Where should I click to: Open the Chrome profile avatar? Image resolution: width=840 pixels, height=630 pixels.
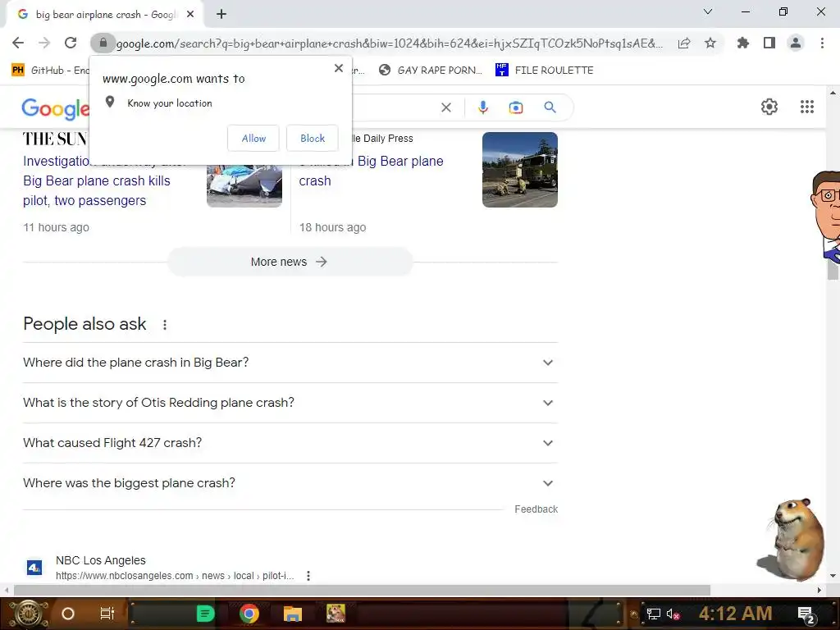click(796, 43)
